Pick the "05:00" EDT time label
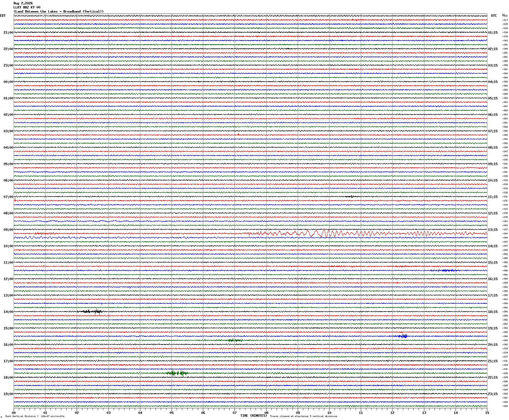This screenshot has height=420, width=509. [8, 164]
